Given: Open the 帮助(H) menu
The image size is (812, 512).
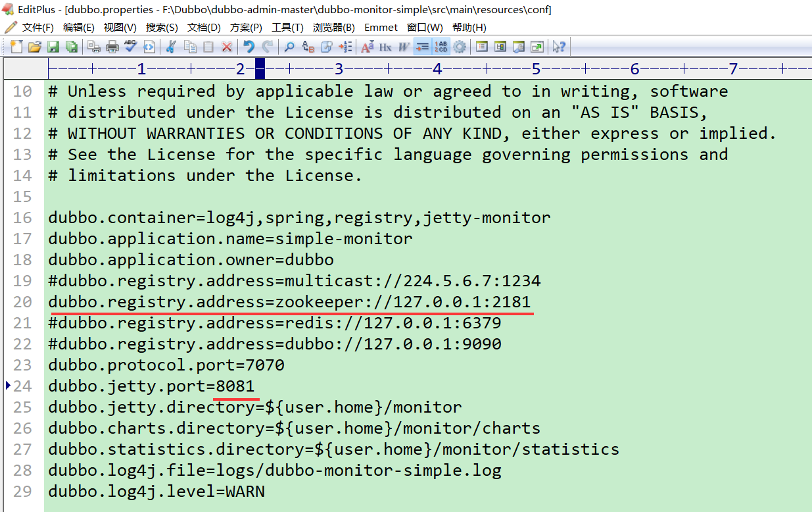Looking at the screenshot, I should pyautogui.click(x=469, y=28).
